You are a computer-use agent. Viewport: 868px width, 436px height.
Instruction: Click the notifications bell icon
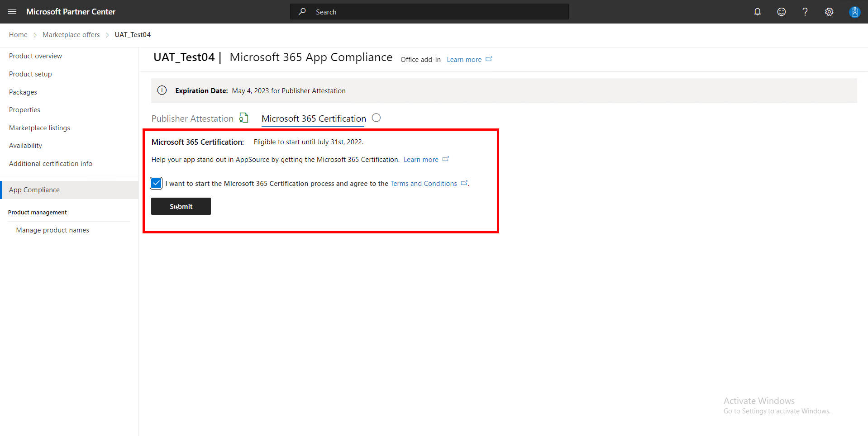coord(758,12)
